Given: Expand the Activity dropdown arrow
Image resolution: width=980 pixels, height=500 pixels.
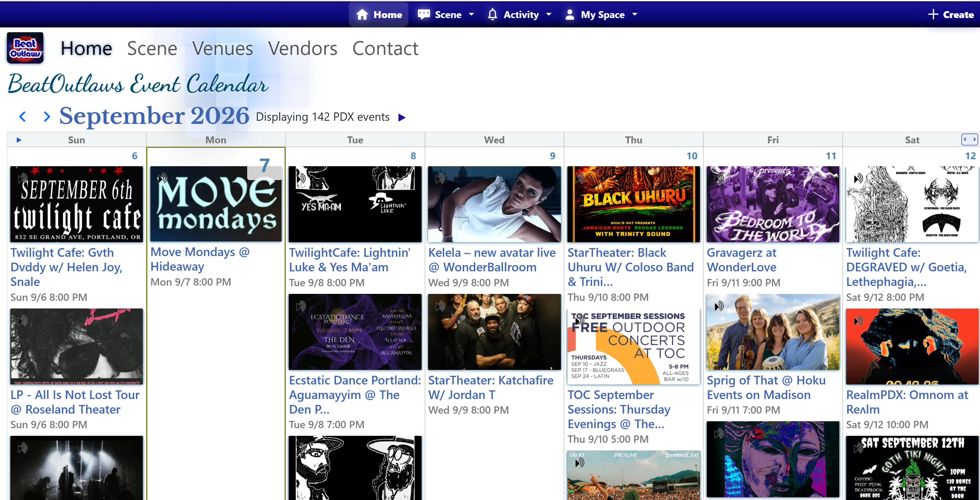Looking at the screenshot, I should 549,15.
